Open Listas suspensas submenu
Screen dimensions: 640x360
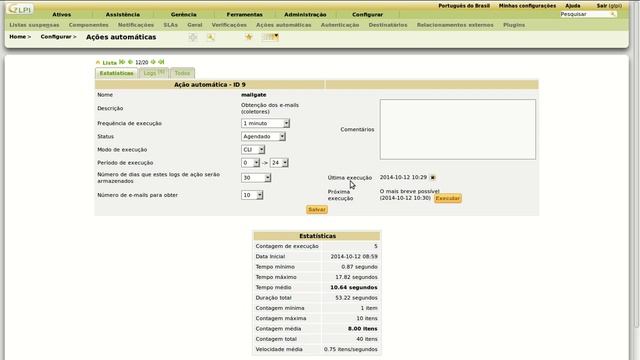coord(34,25)
